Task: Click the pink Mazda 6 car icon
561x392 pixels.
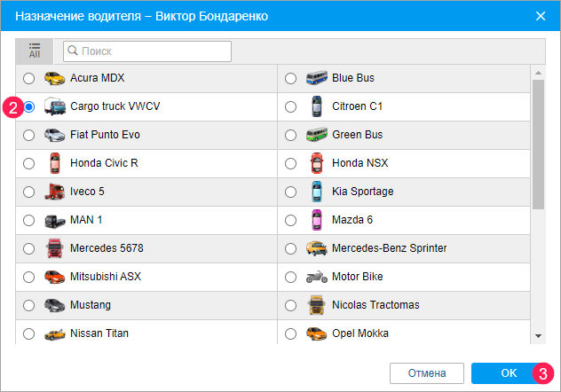Action: (x=316, y=220)
